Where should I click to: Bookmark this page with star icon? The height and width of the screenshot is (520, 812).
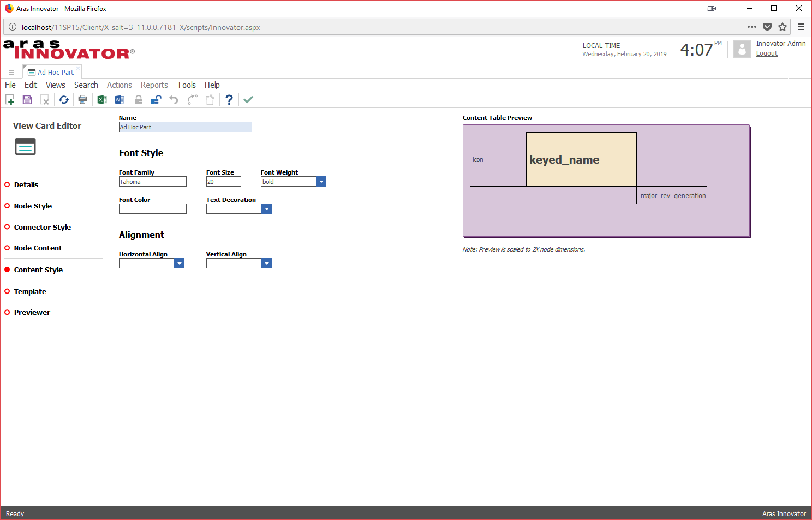pyautogui.click(x=783, y=27)
